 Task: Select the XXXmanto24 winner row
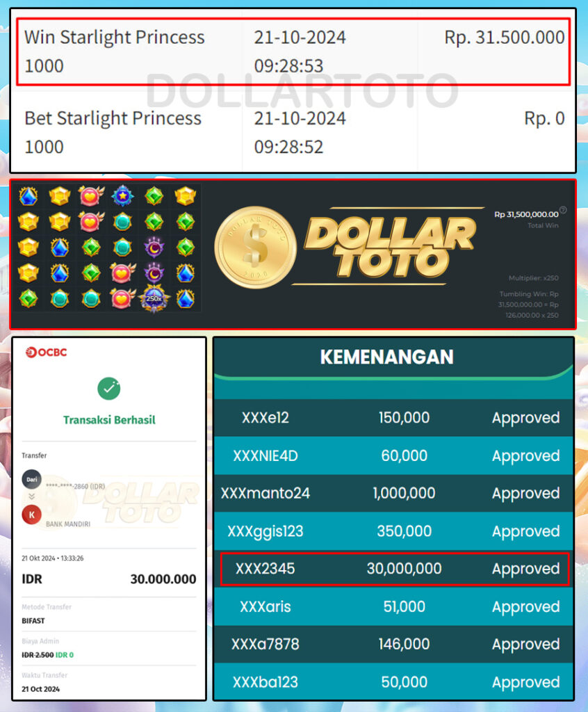click(393, 493)
